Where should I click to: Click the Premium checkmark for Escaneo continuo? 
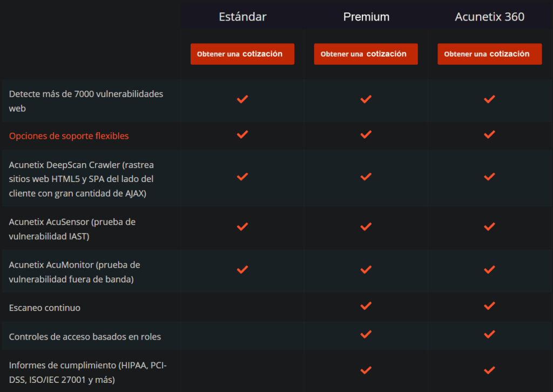366,306
